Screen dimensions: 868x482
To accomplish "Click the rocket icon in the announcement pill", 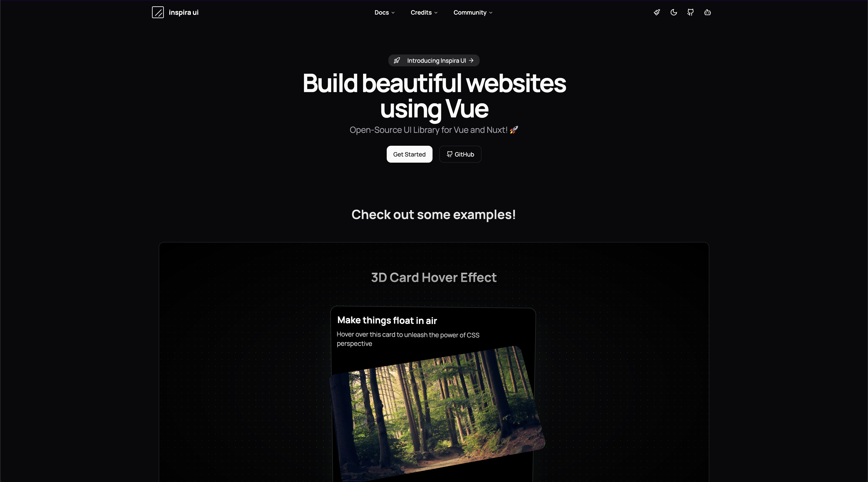I will (397, 61).
